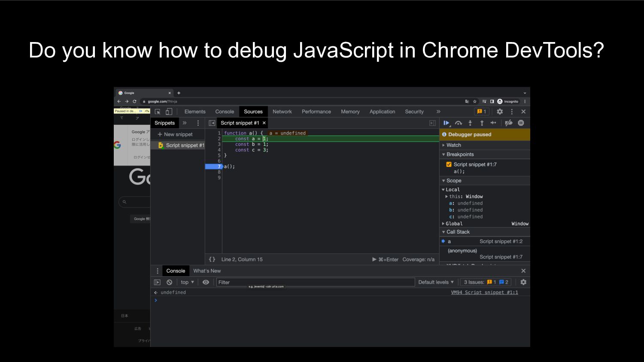Screen dimensions: 644x362
Task: Open DevTools customize three-dot menu
Action: (512, 112)
